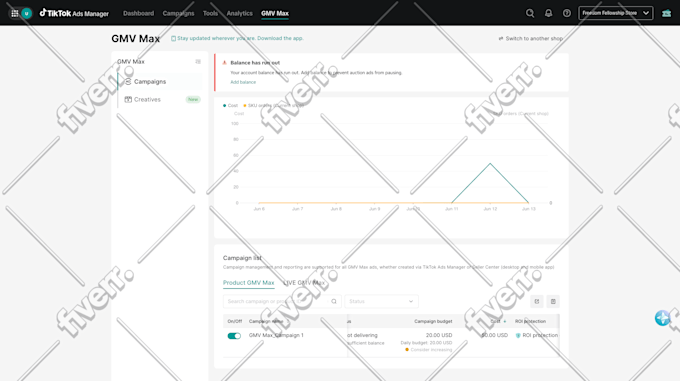Click the On/Off column header
This screenshot has height=381, width=680.
[x=235, y=321]
